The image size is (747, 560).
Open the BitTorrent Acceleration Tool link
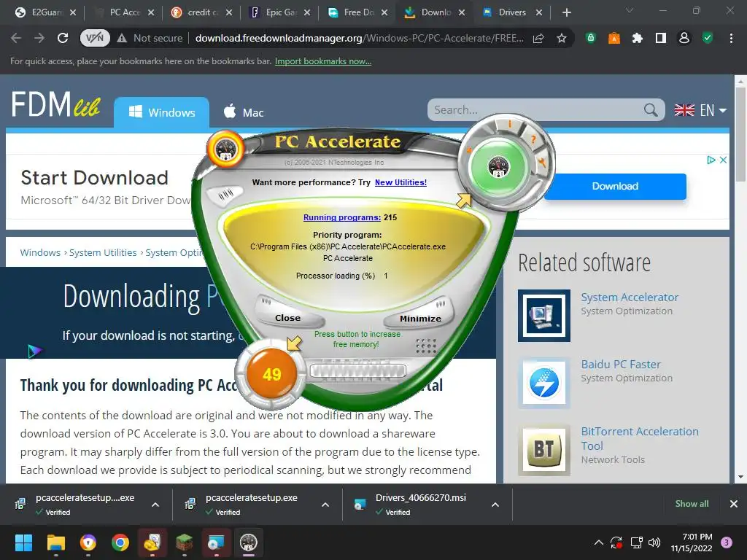pos(640,438)
